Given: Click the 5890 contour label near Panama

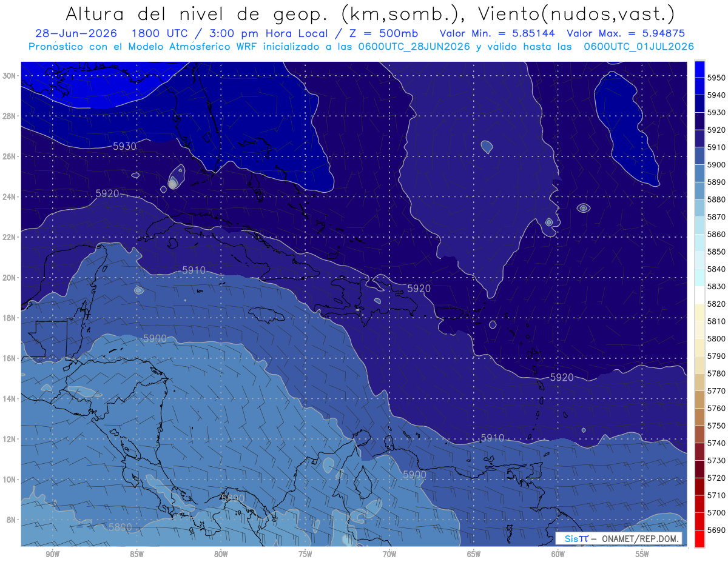Looking at the screenshot, I should click(x=233, y=498).
